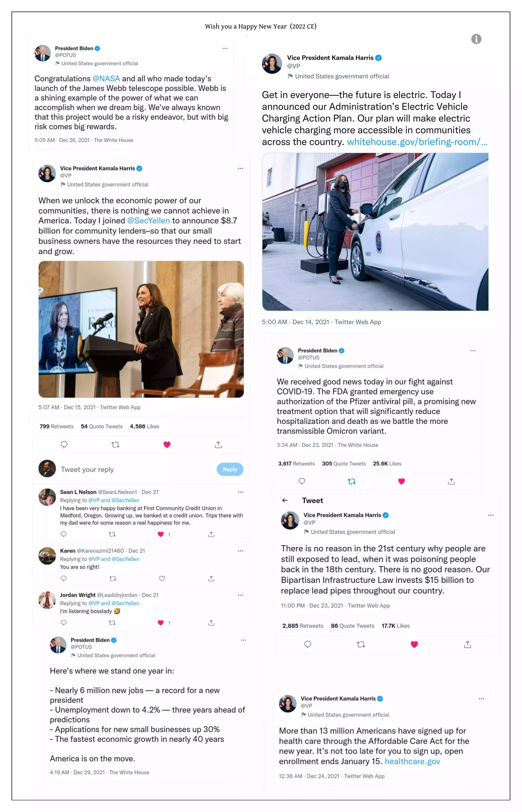Share Jordan Wright's reply

tap(211, 623)
